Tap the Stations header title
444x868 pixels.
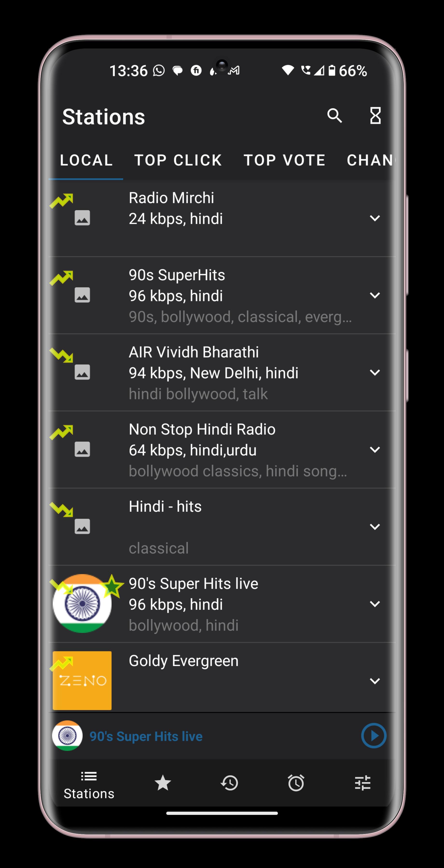104,117
